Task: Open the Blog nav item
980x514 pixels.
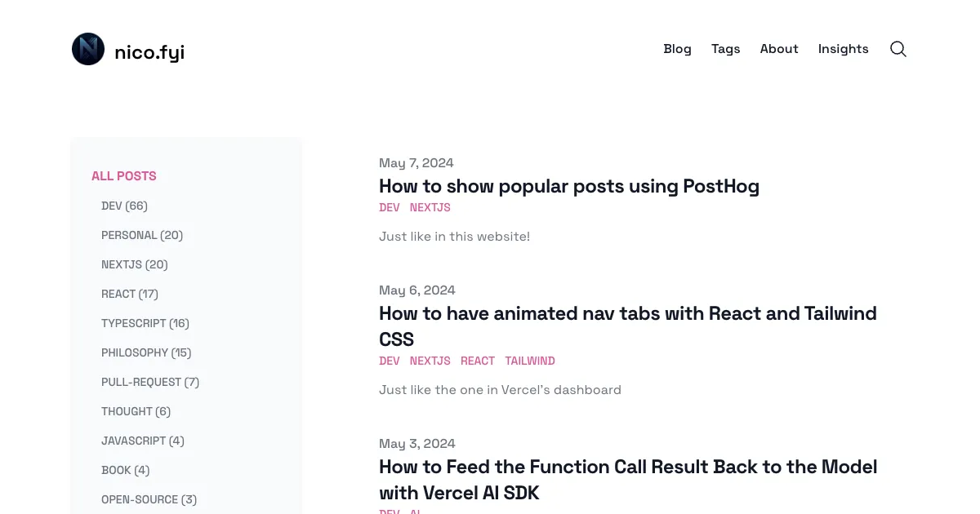Action: (677, 49)
